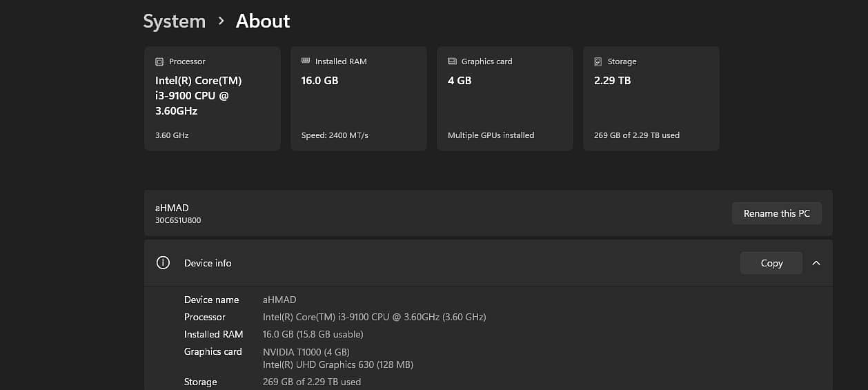Click the About breadcrumb title

[263, 21]
